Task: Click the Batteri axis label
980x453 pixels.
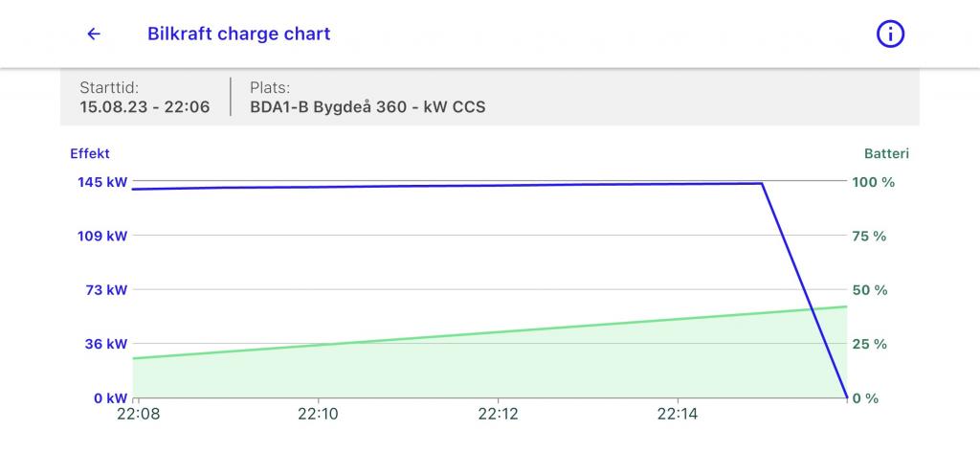Action: pyautogui.click(x=886, y=152)
